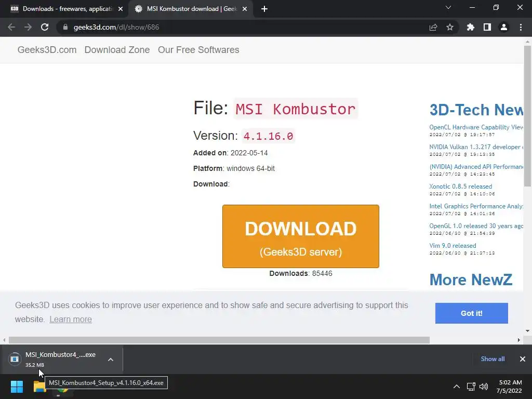This screenshot has width=532, height=399.
Task: Read NVIDIA Vulkan 1.3.217 developer news
Action: click(476, 147)
